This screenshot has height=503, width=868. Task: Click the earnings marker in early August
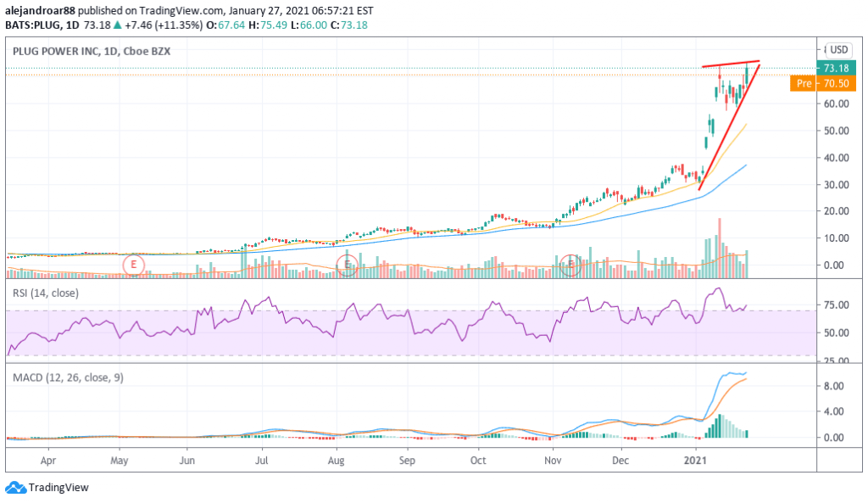click(x=345, y=265)
